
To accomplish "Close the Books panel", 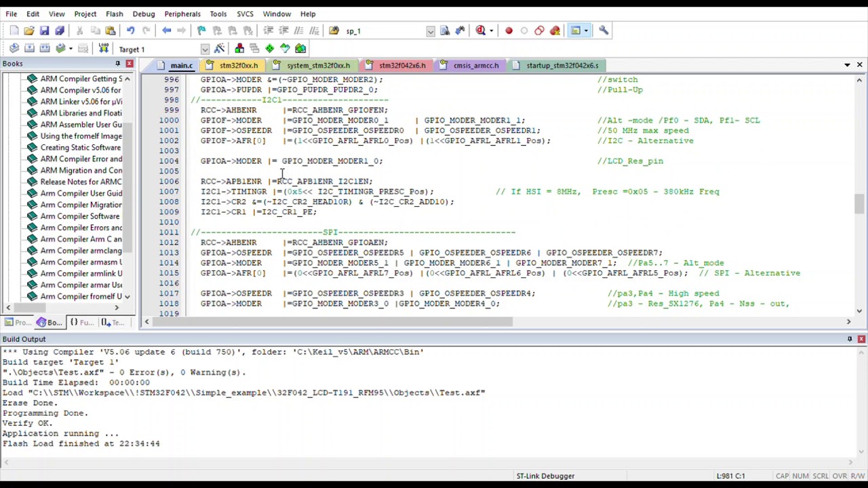I will [129, 64].
